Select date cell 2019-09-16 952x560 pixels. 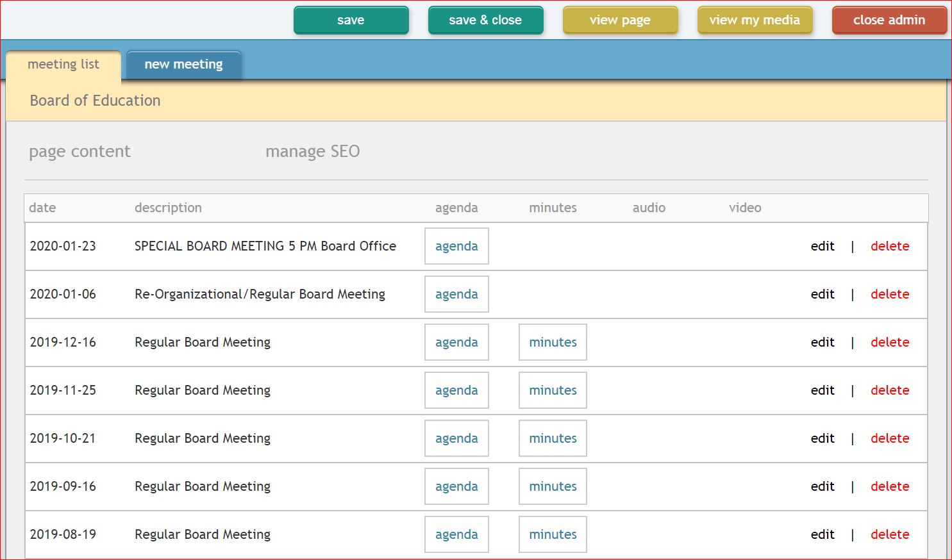(x=63, y=486)
